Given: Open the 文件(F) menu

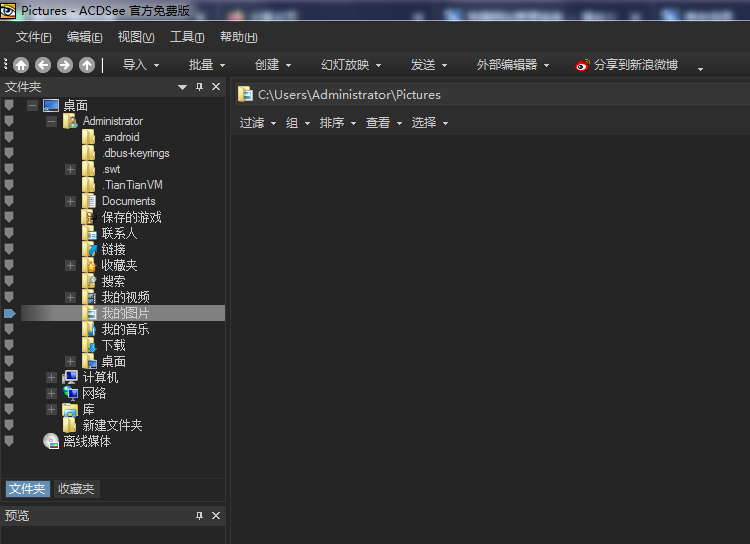Looking at the screenshot, I should (x=33, y=37).
